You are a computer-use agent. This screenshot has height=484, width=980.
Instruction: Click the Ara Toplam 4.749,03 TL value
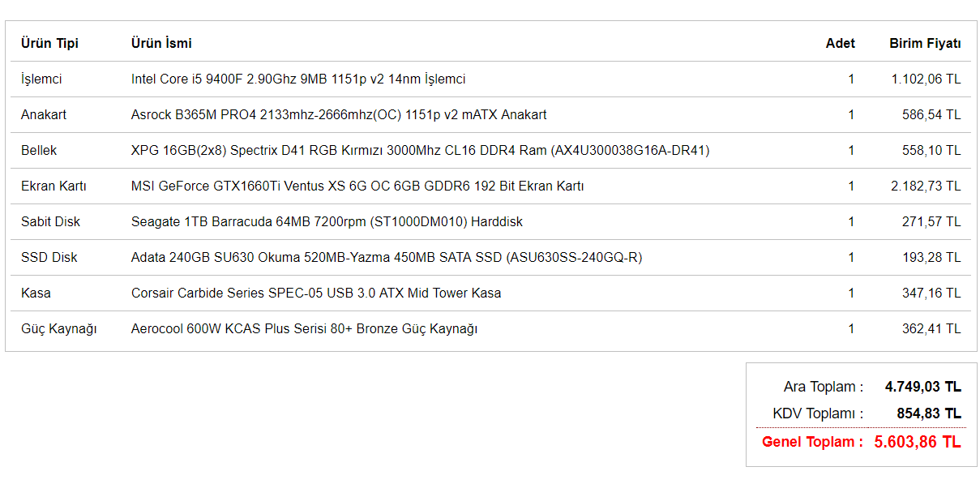point(923,387)
